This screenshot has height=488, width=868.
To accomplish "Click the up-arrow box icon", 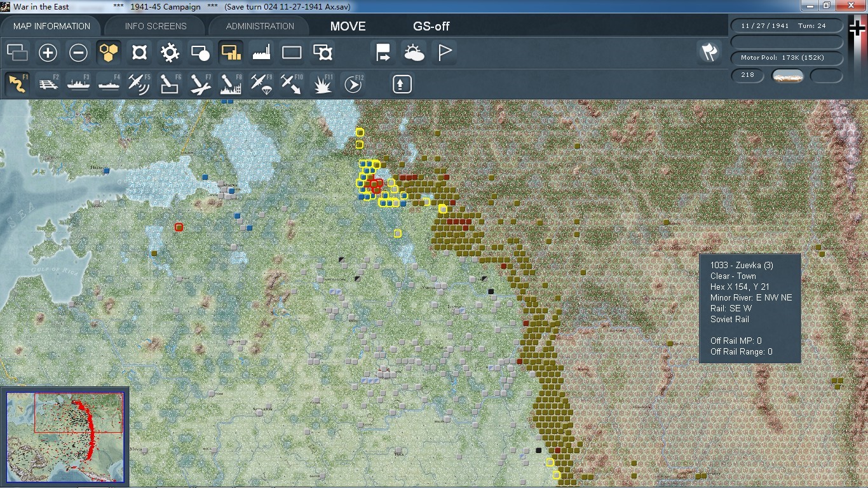I will click(x=402, y=84).
